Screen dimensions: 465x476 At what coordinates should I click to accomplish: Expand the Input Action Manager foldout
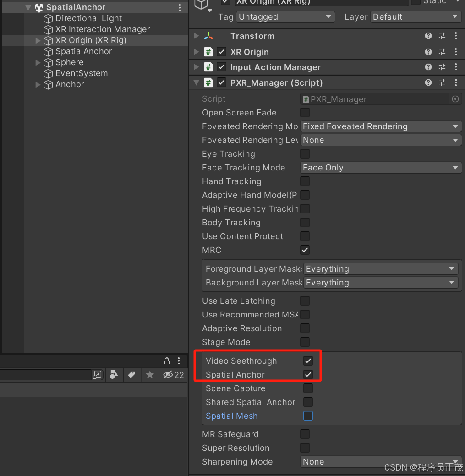point(197,67)
